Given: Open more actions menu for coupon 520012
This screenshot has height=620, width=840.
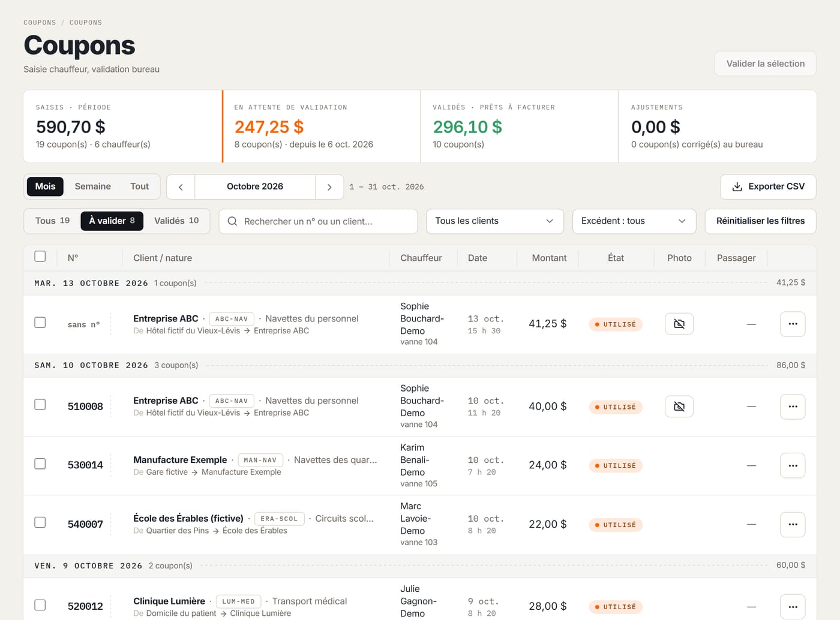Looking at the screenshot, I should click(793, 607).
